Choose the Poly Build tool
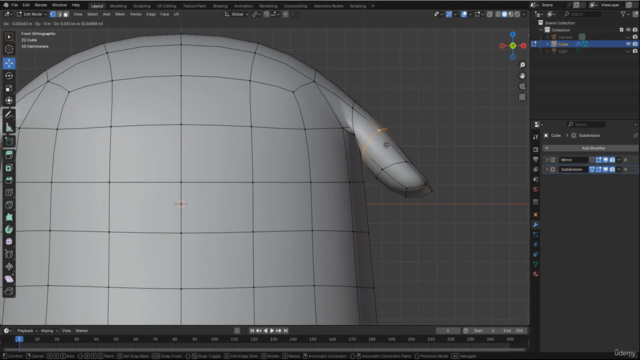 coord(9,217)
